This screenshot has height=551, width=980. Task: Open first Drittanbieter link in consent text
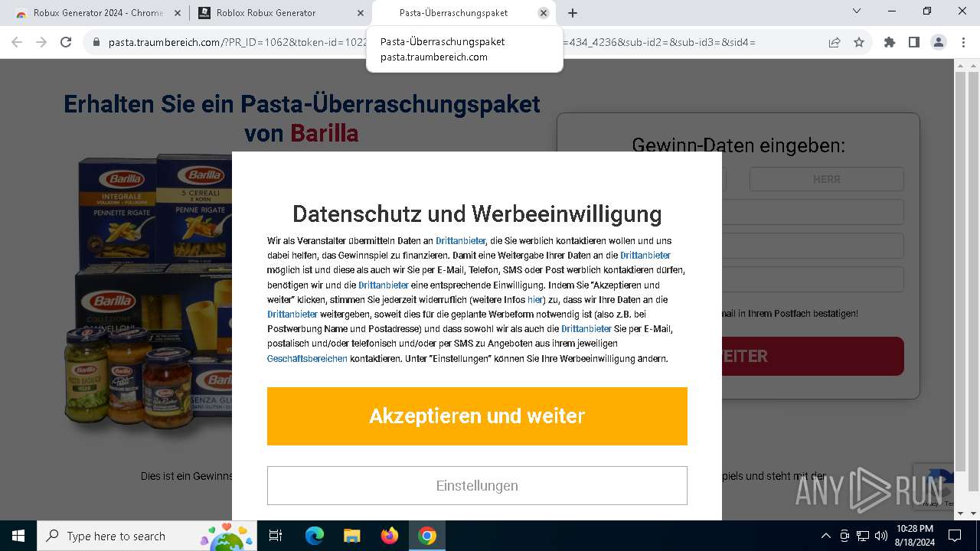pyautogui.click(x=460, y=241)
